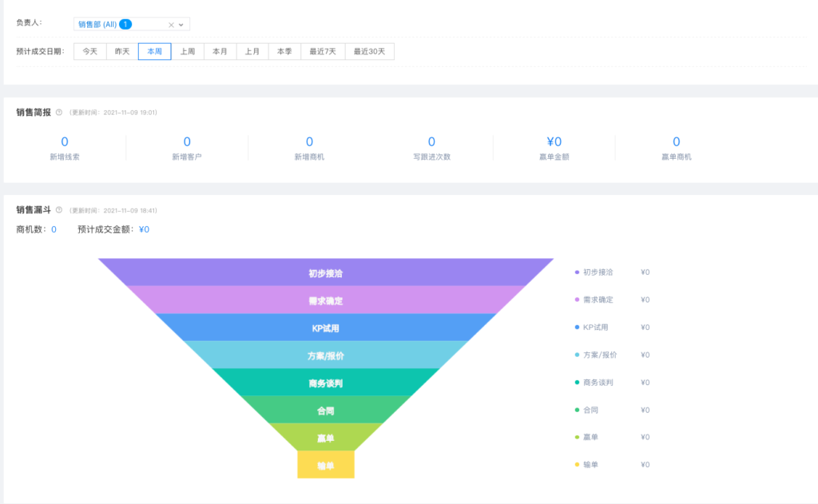Click help icon next to 销售简报
818x504 pixels.
(x=59, y=113)
